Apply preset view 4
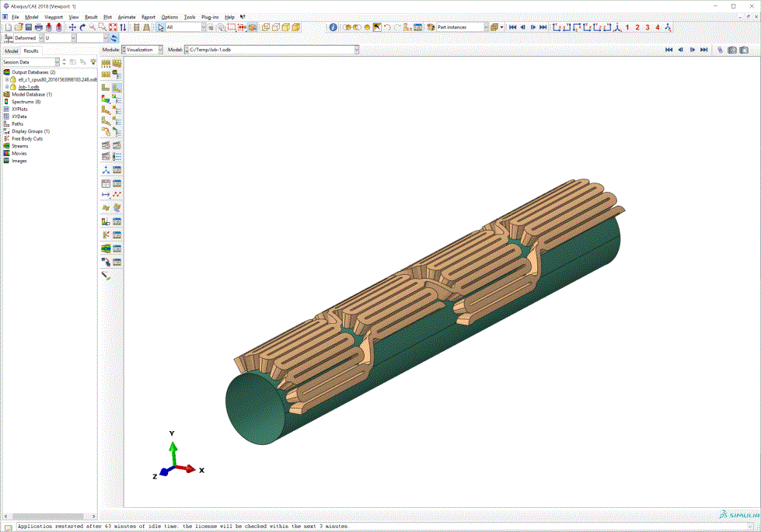This screenshot has height=532, width=761. 658,27
